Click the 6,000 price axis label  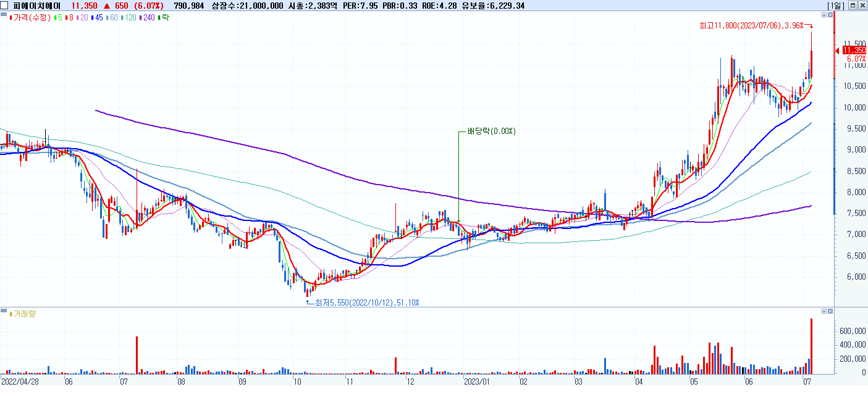(855, 277)
